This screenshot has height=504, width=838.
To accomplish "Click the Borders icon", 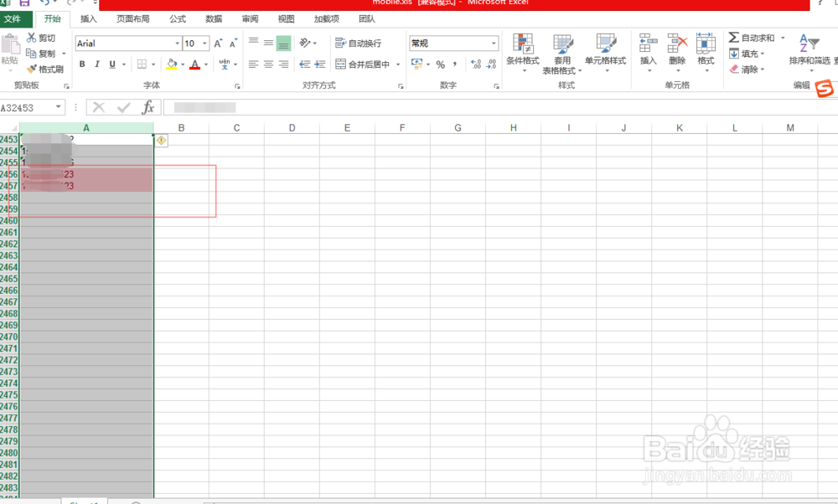I will [x=142, y=64].
